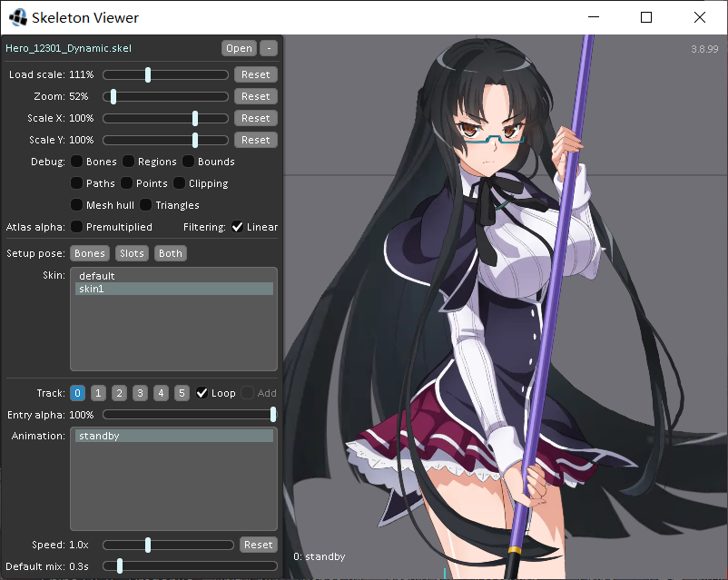Enable the Regions debug checkbox
This screenshot has width=728, height=580.
click(x=128, y=162)
